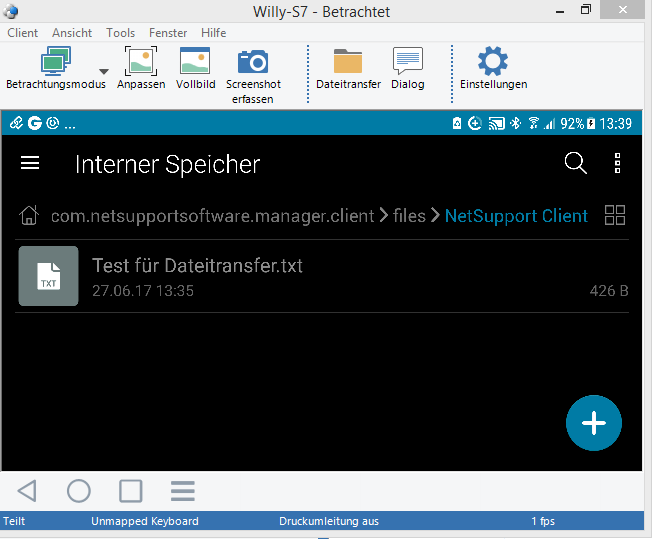This screenshot has width=652, height=539.
Task: Open the Client menu
Action: click(x=22, y=33)
